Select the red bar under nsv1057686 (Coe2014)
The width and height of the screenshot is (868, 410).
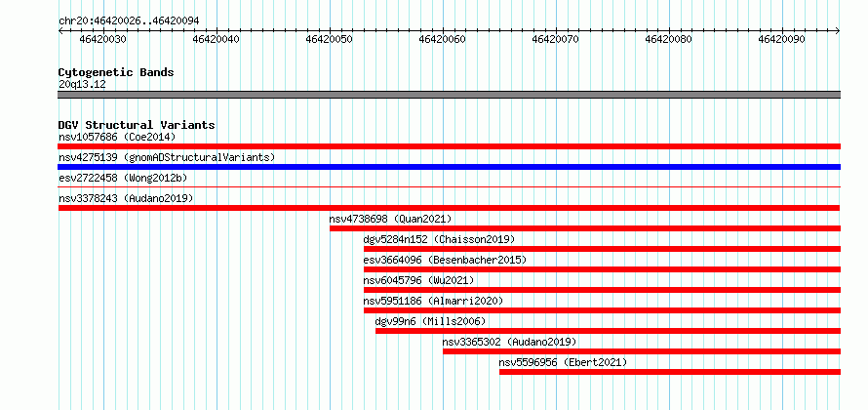(449, 146)
